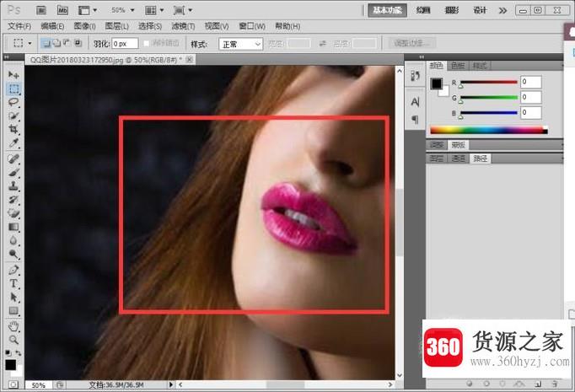Screen dimensions: 575x392
Task: Launch Mini Bridge from the top bar
Action: pyautogui.click(x=62, y=10)
